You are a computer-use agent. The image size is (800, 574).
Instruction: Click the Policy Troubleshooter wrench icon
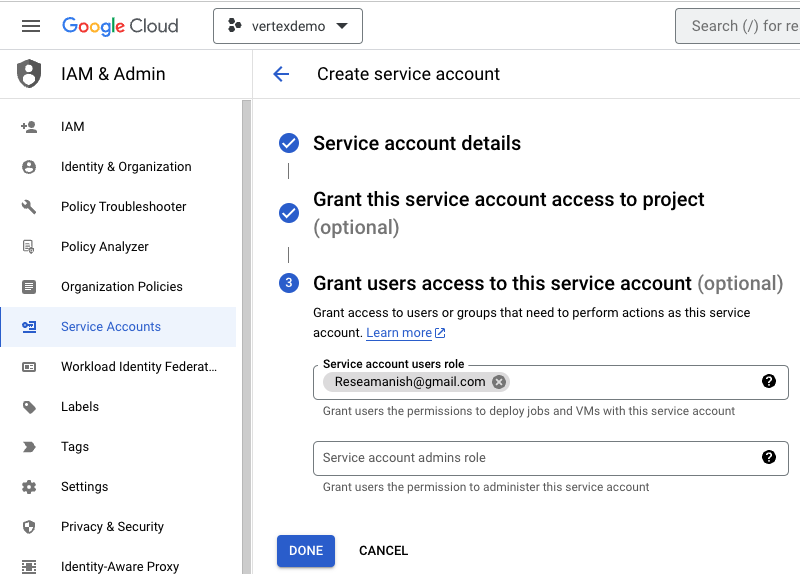(29, 207)
